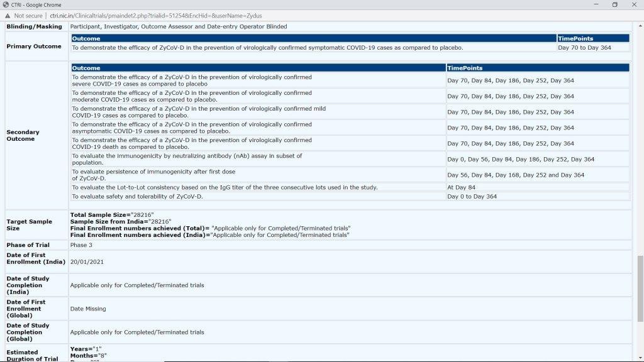Viewport: 644px width, 362px height.
Task: Select the 'Target Sample Size' field label
Action: 29,225
